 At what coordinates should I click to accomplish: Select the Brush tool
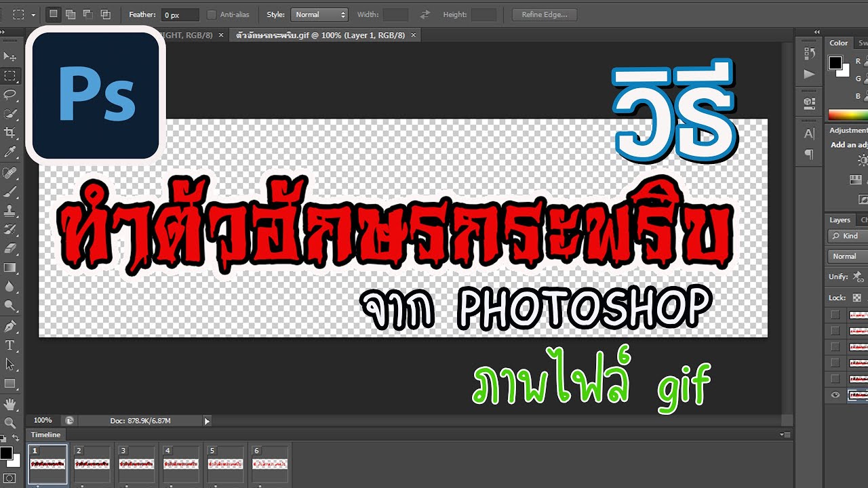click(10, 192)
